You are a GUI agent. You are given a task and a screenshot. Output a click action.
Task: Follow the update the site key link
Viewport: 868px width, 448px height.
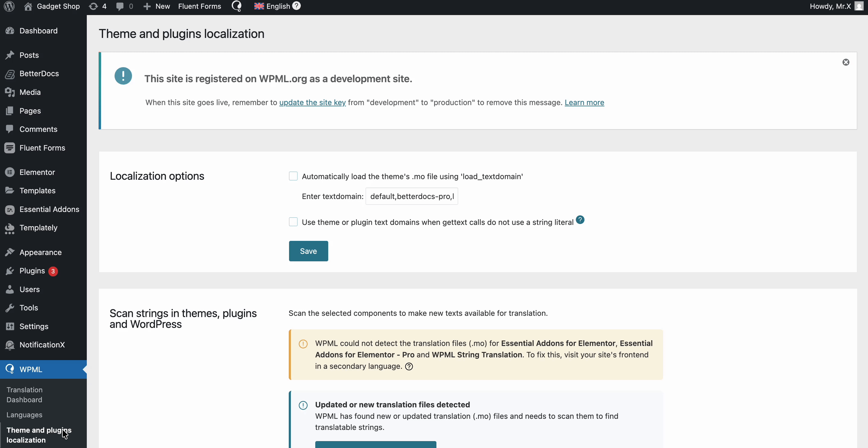coord(312,102)
